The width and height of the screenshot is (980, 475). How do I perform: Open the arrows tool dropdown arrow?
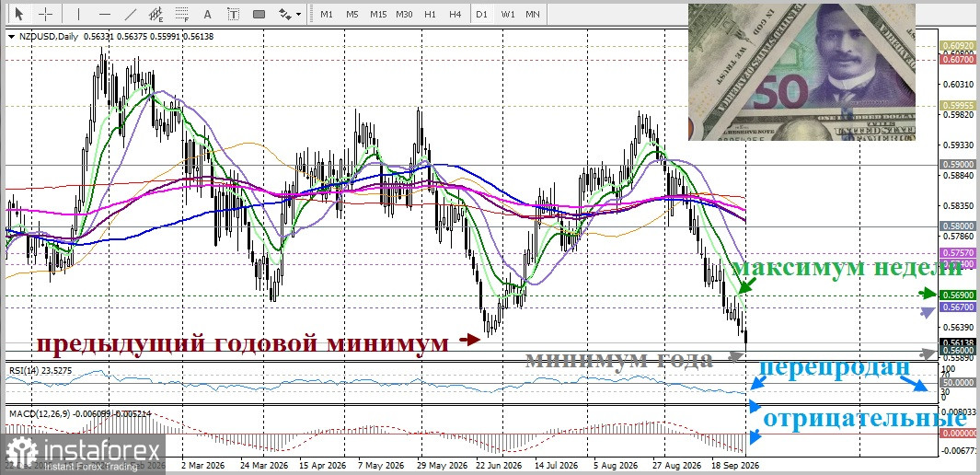coord(299,13)
